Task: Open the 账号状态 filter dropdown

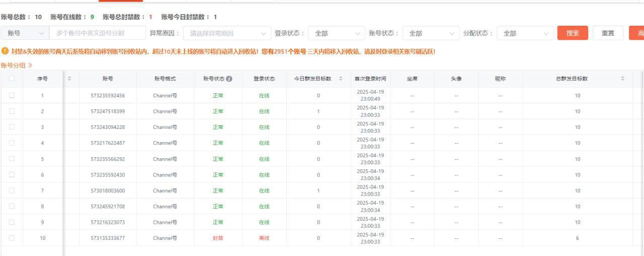Action: pos(431,33)
